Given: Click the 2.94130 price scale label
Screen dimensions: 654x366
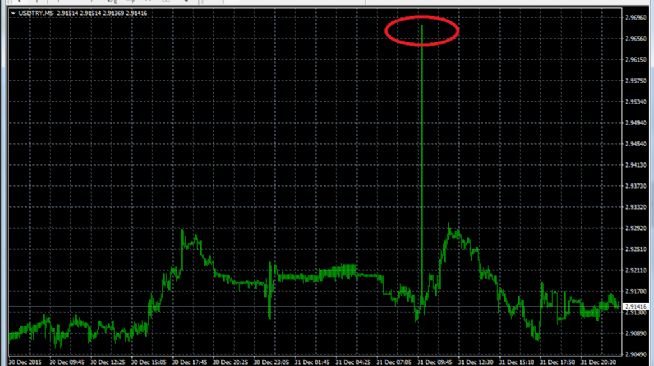Looking at the screenshot, I should (x=636, y=165).
